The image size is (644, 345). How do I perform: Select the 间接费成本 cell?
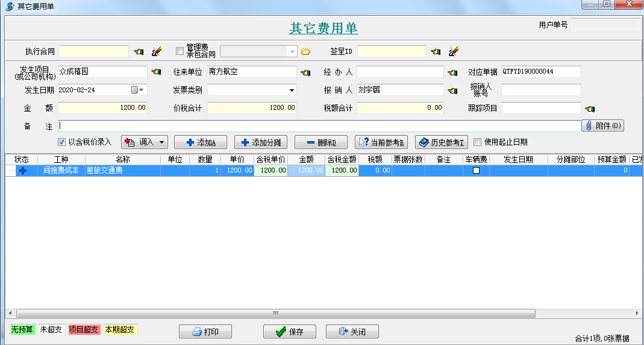point(61,170)
